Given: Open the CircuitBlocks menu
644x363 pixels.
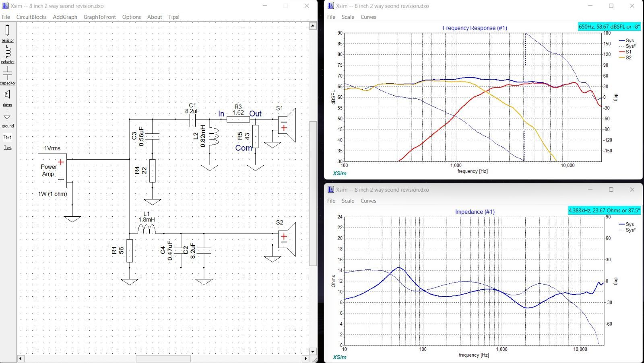Looking at the screenshot, I should [x=31, y=17].
